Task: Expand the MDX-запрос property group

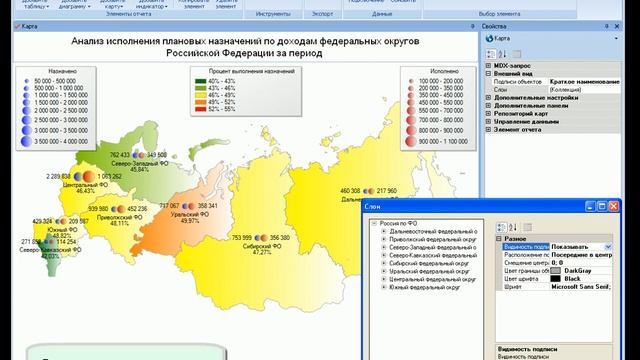Action: [x=488, y=66]
